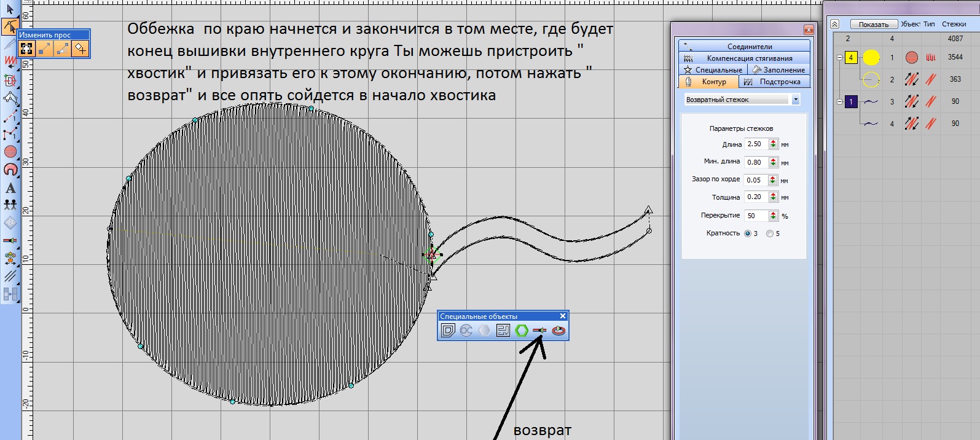The width and height of the screenshot is (980, 440).
Task: Choose the nested contour icon in Специальные объекты
Action: pyautogui.click(x=448, y=331)
